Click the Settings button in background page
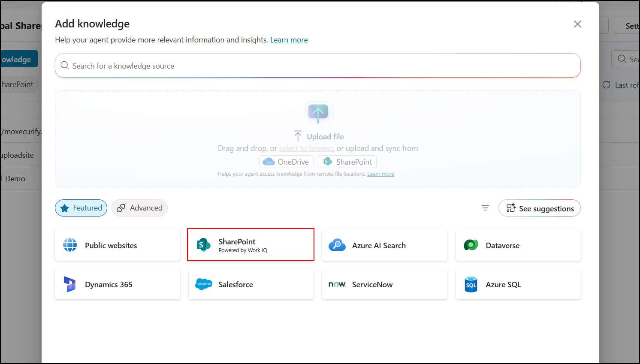Viewport: 640px width, 364px height. coord(627,26)
